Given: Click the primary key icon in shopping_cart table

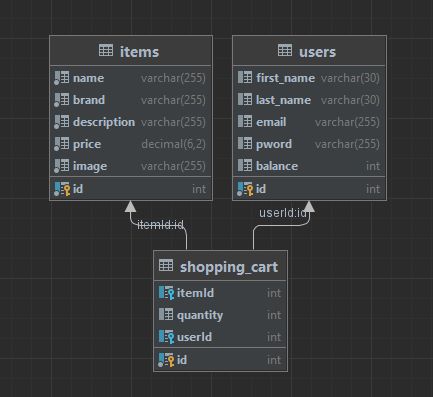Looking at the screenshot, I should click(x=166, y=360).
